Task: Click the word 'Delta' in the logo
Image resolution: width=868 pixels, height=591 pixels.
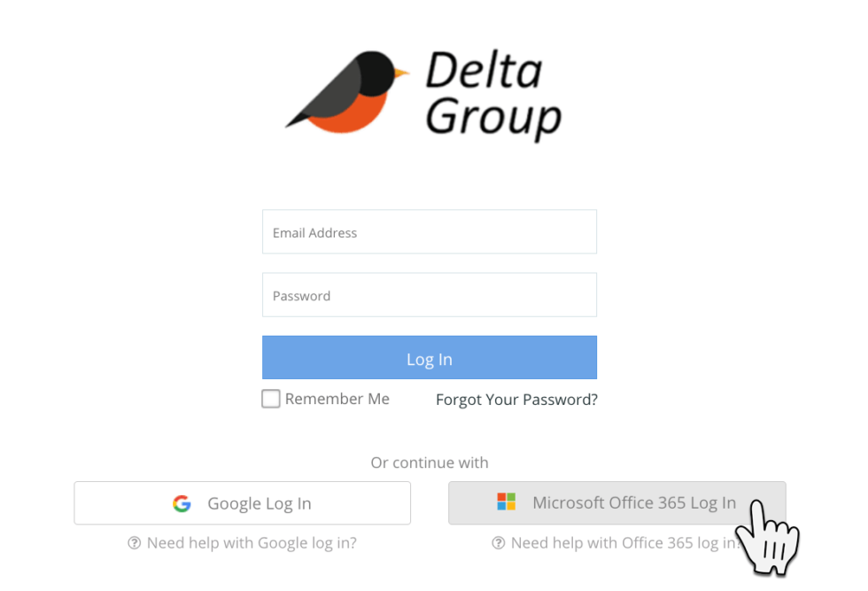Action: coord(484,72)
